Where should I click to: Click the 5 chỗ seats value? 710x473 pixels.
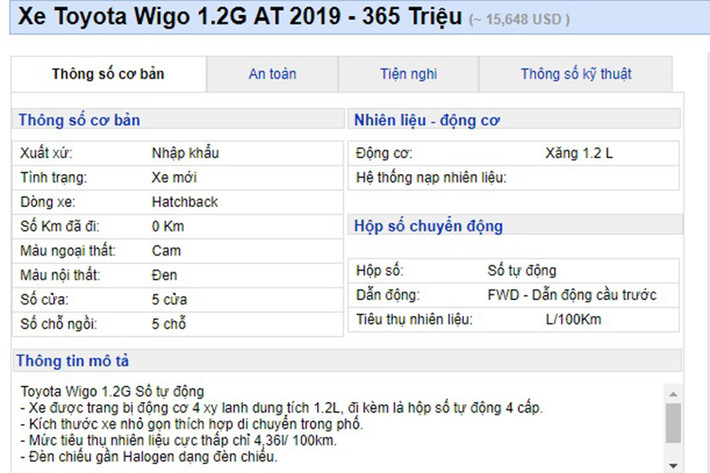169,324
